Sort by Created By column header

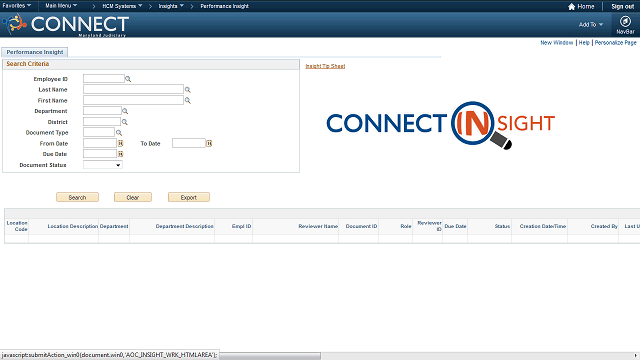[604, 226]
